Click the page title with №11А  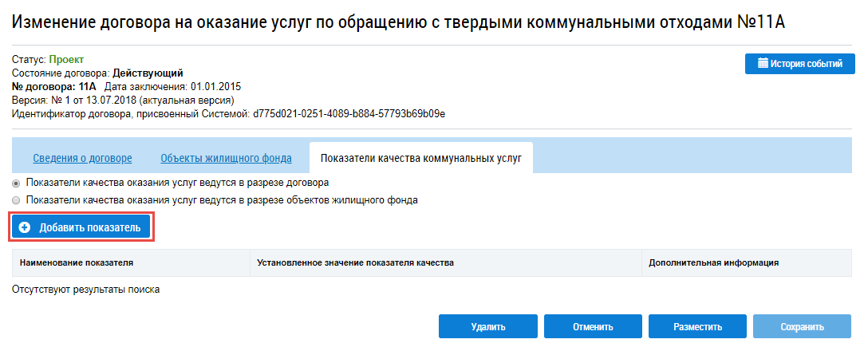tap(399, 22)
